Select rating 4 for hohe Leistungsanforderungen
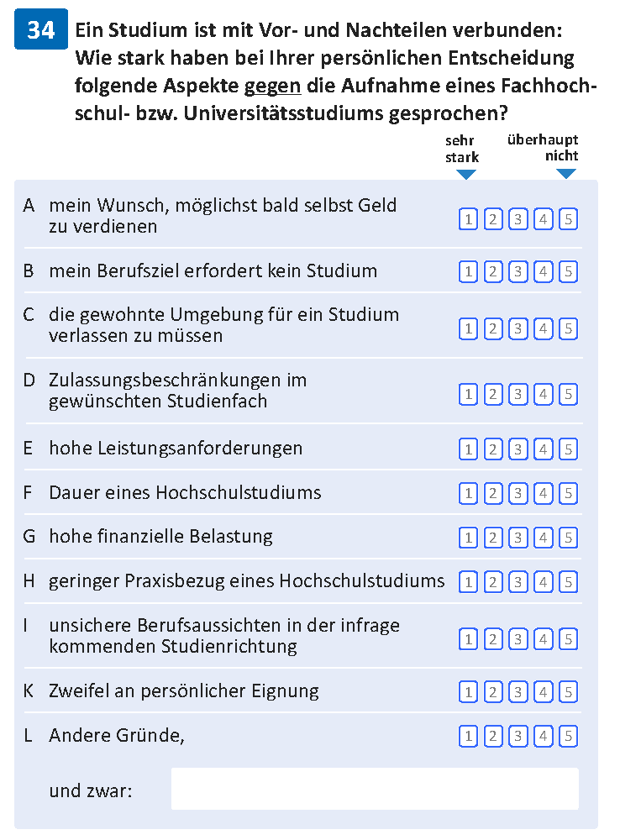 pyautogui.click(x=543, y=449)
